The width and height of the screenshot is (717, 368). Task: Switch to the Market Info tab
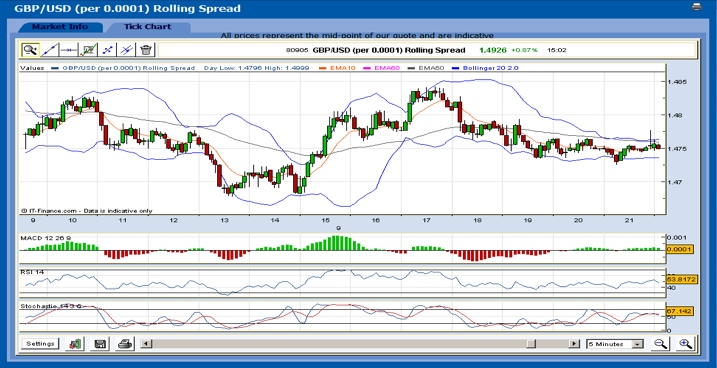pos(60,27)
